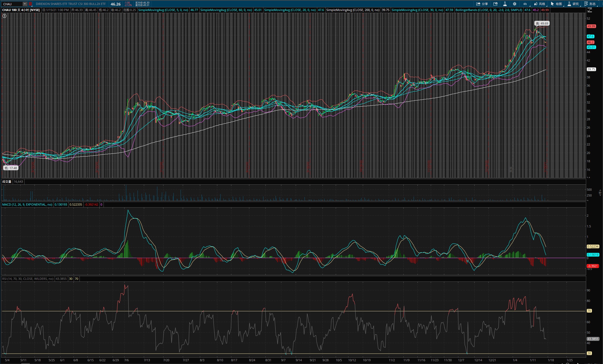
Task: Click the 46.2 last price axis tag
Action: 590,42
